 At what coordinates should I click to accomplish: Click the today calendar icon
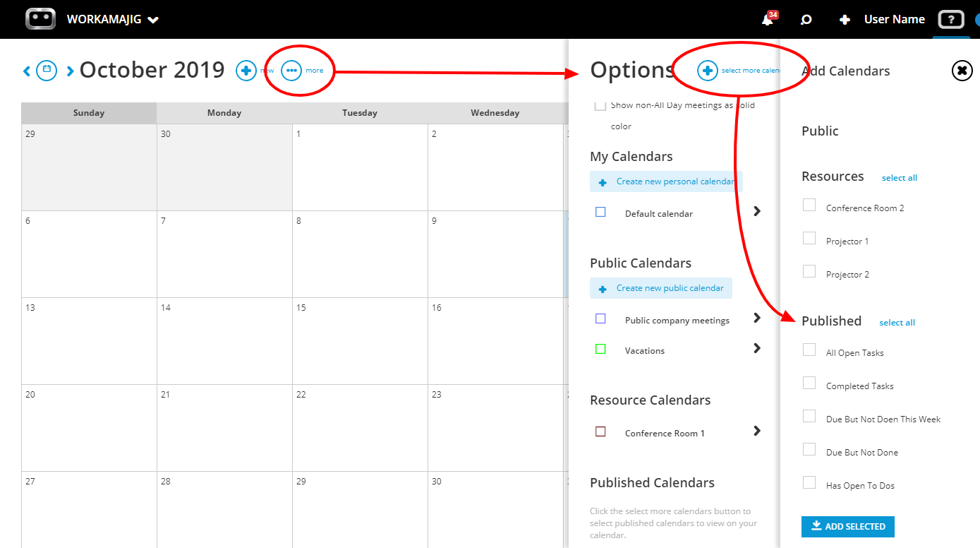coord(47,71)
